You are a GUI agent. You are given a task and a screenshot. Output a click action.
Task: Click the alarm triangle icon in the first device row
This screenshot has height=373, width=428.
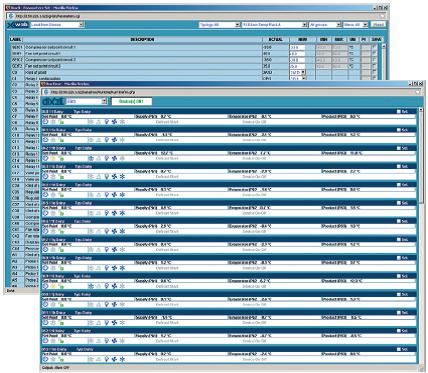pos(99,122)
